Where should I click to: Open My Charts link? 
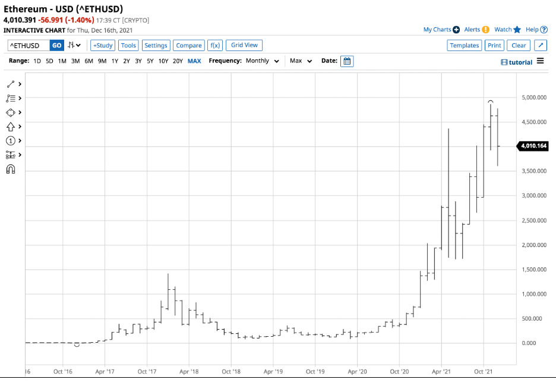(x=437, y=30)
